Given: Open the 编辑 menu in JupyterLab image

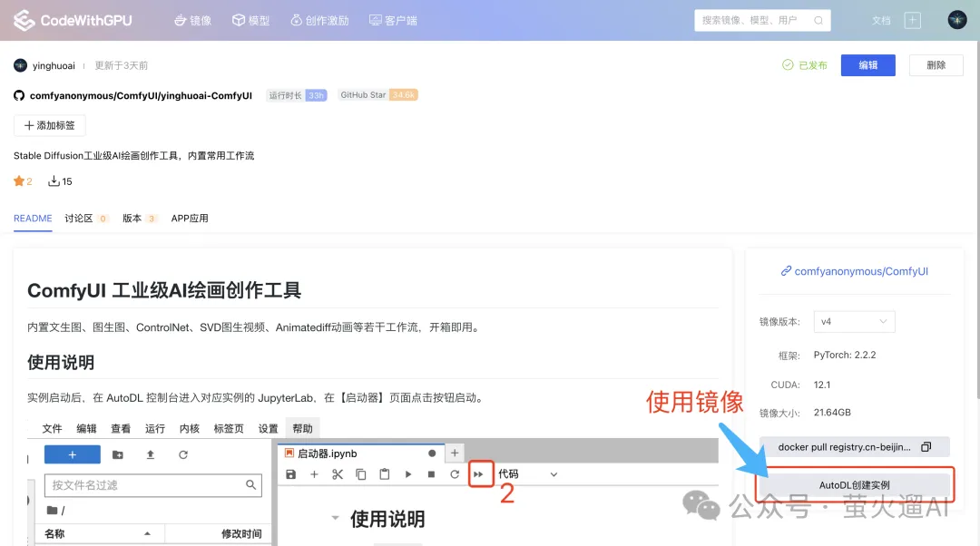Looking at the screenshot, I should tap(86, 429).
